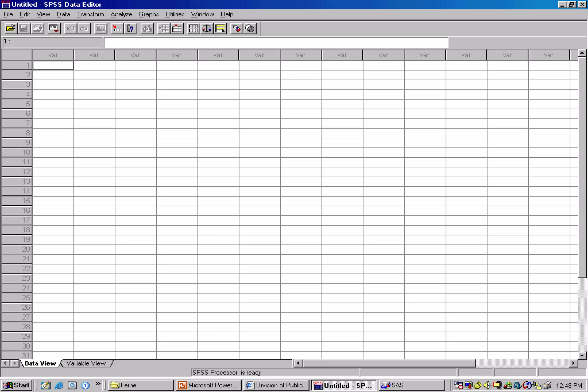588x392 pixels.
Task: Click the Go to Case icon
Action: point(117,28)
